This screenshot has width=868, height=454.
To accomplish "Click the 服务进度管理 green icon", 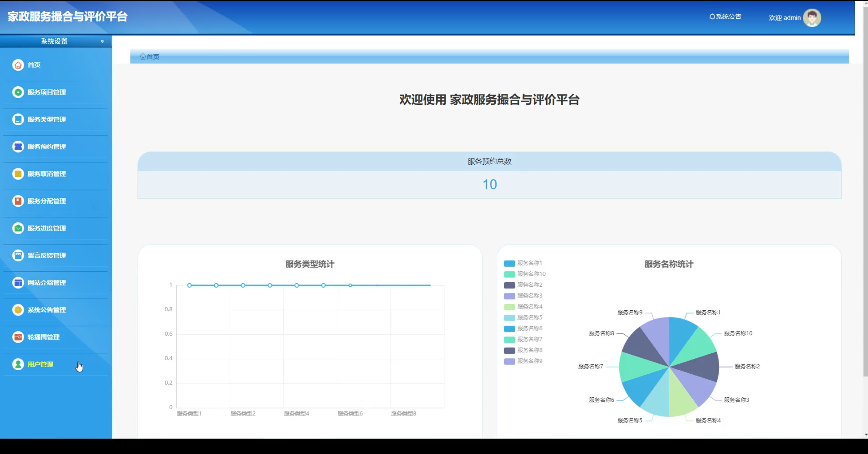I will click(x=18, y=228).
